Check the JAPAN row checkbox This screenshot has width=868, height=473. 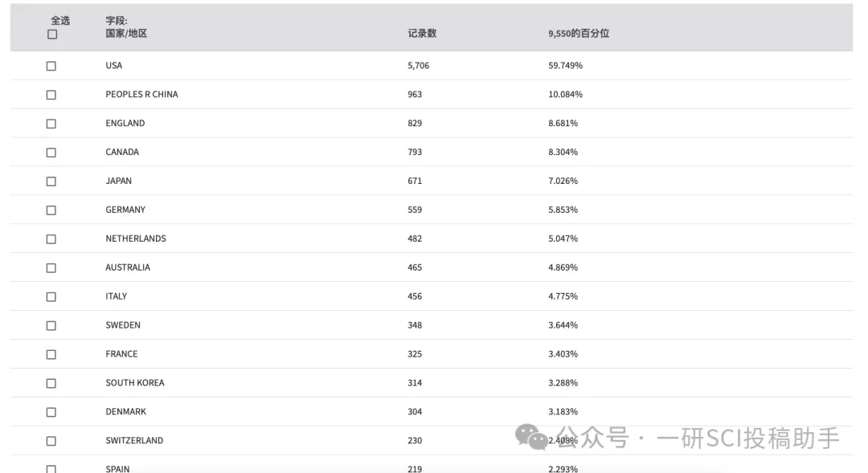coord(51,181)
